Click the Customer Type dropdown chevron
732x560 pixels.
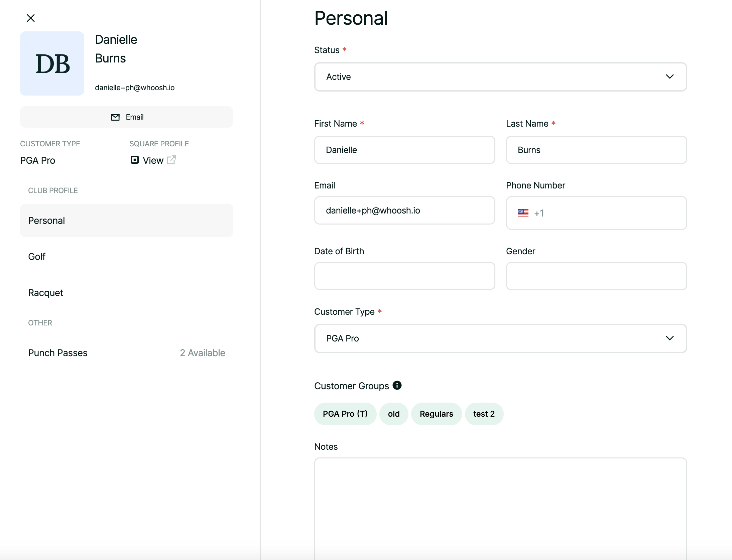point(670,338)
